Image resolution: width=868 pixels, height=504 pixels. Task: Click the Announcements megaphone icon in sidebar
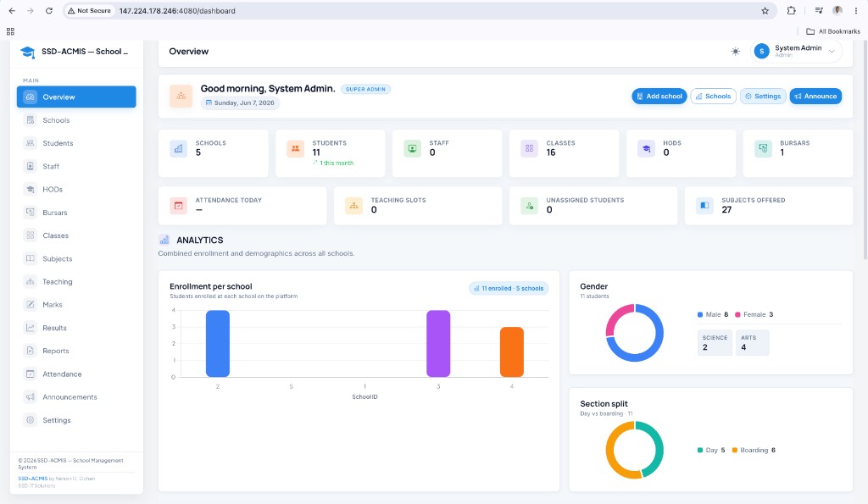[31, 396]
